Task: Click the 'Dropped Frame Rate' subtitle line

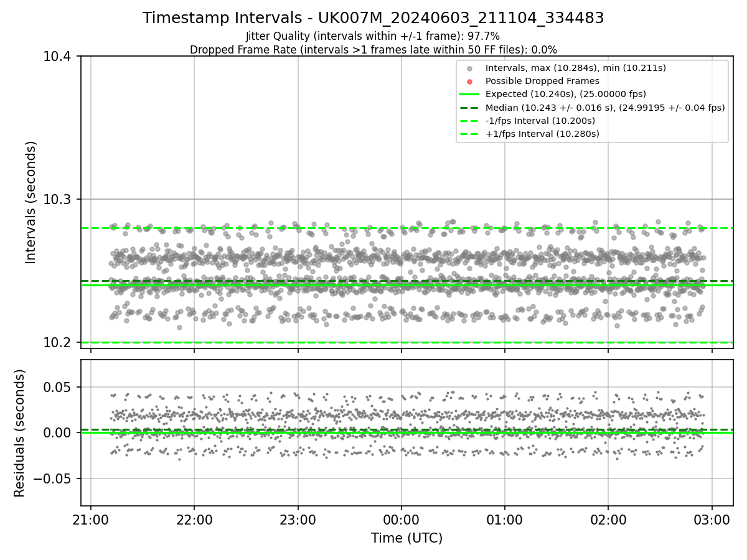Action: [373, 50]
